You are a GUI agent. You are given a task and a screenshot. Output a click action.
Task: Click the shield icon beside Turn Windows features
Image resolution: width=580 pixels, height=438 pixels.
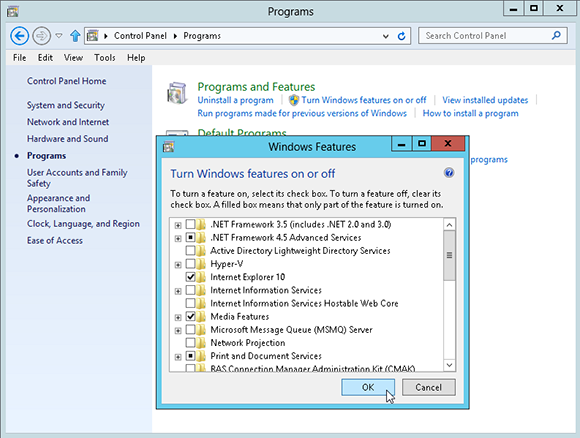tap(294, 100)
